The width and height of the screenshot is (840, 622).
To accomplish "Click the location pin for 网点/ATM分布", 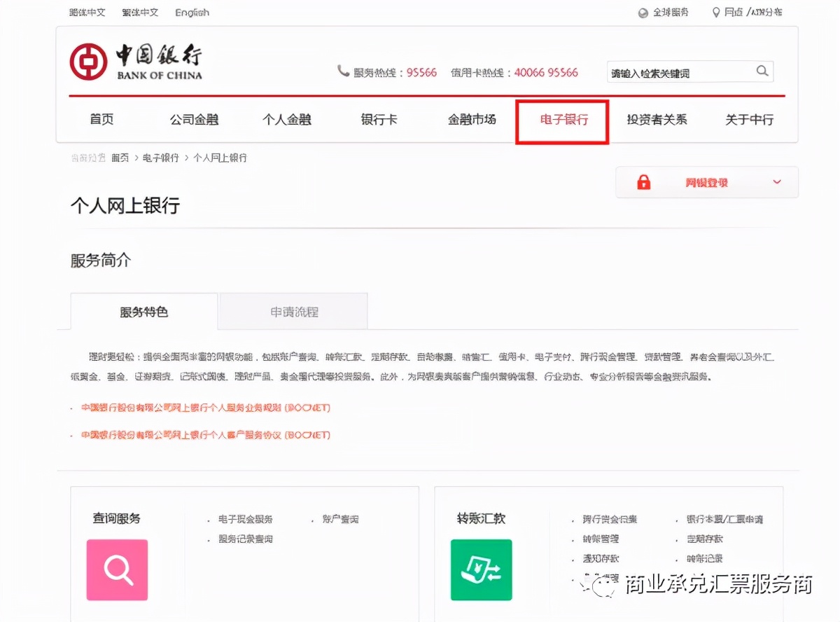I will click(x=715, y=12).
